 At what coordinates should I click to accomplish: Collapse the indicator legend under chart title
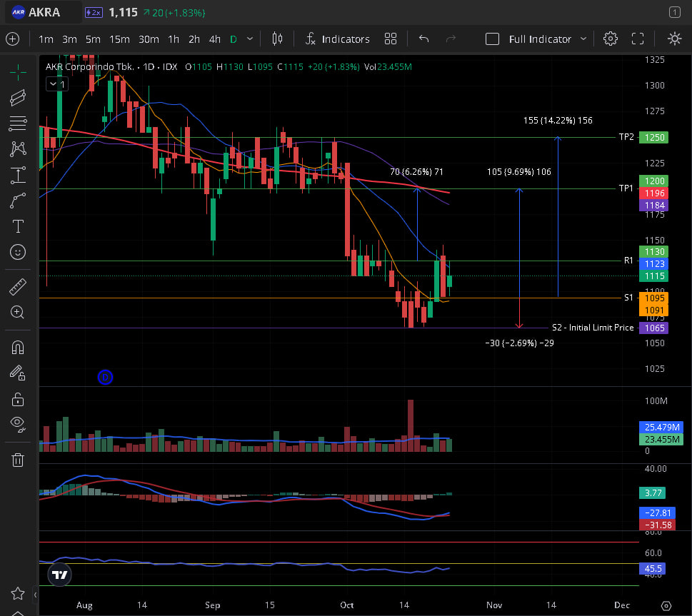click(53, 84)
